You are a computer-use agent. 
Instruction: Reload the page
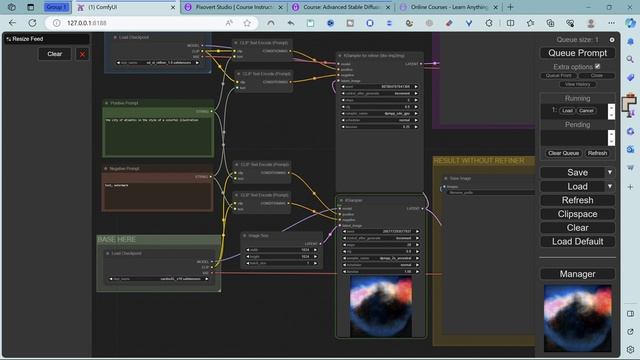coord(32,23)
